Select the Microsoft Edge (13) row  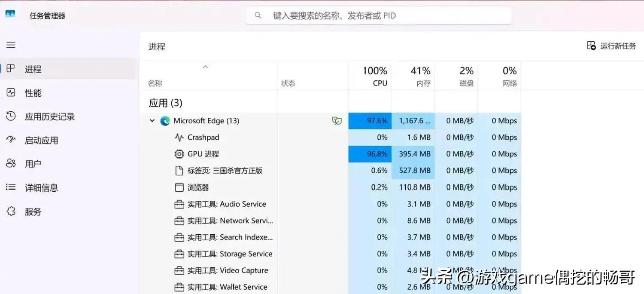point(330,121)
